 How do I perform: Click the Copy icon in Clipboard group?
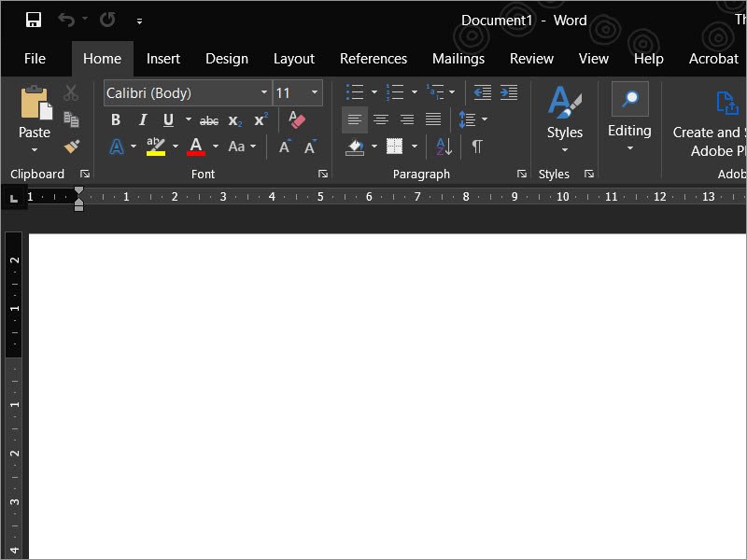point(71,119)
